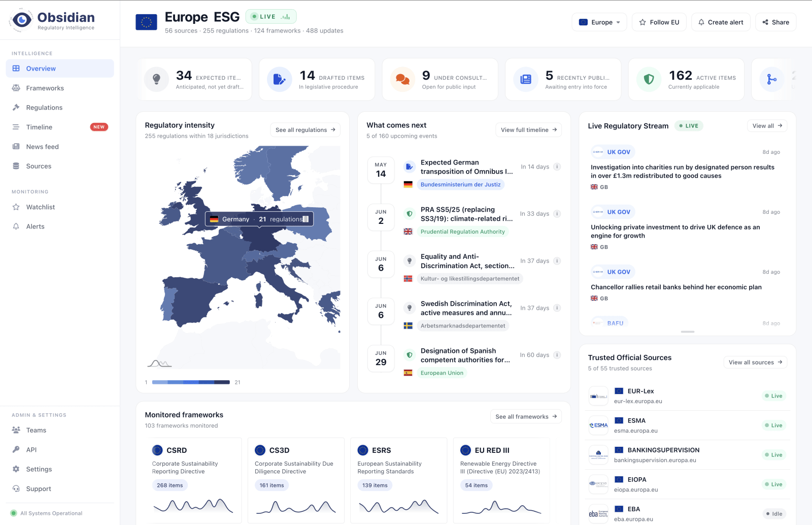Click the Follow EU button

point(659,22)
